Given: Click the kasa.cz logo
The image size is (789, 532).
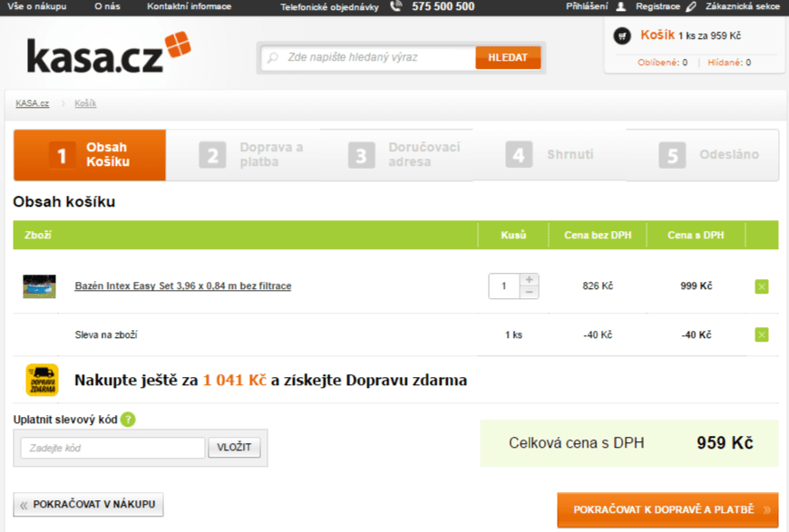Looking at the screenshot, I should (109, 53).
